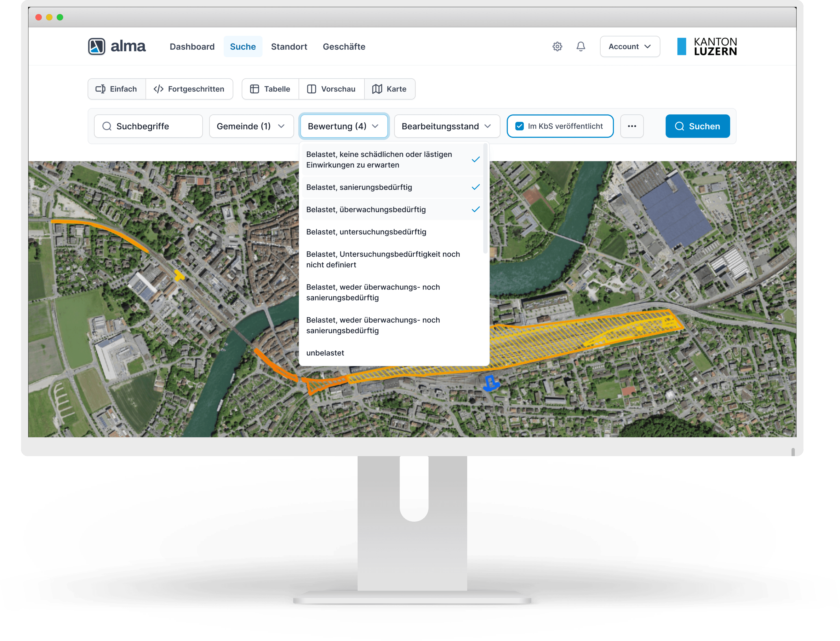Expand the Bearbeitungsstand dropdown
The width and height of the screenshot is (840, 641).
pos(447,126)
